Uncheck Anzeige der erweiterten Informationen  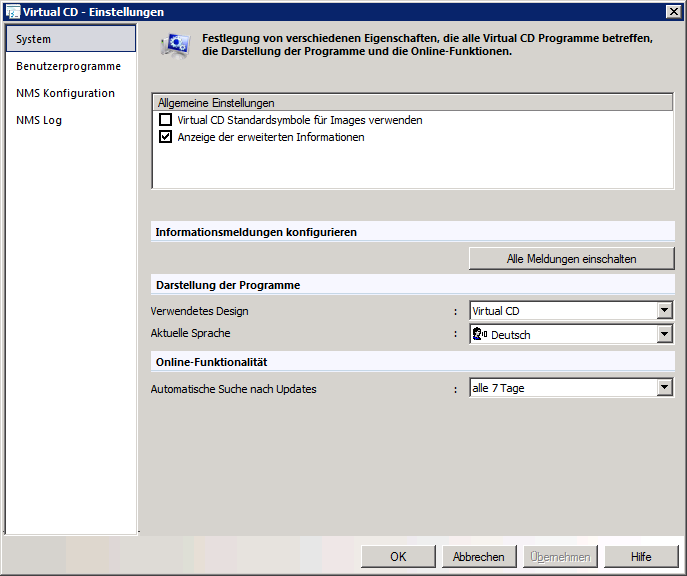(165, 137)
